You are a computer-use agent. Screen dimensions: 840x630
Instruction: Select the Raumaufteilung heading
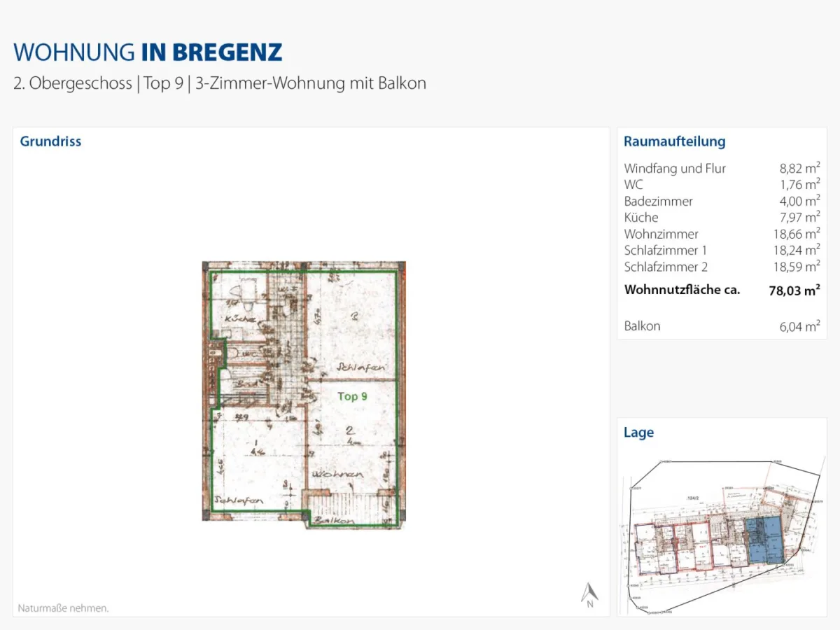[x=674, y=141]
